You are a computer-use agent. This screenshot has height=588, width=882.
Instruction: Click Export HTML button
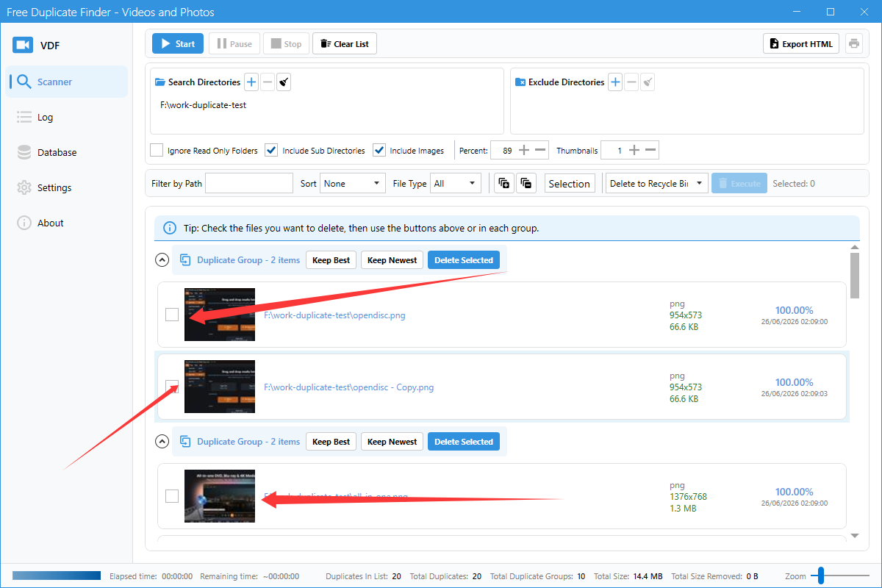point(801,43)
